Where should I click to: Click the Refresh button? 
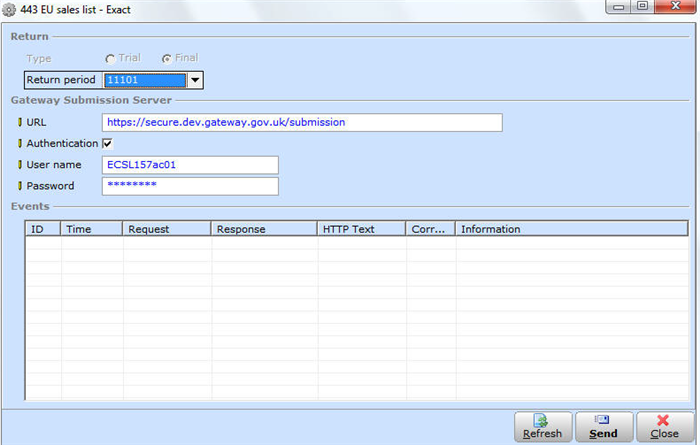[543, 427]
